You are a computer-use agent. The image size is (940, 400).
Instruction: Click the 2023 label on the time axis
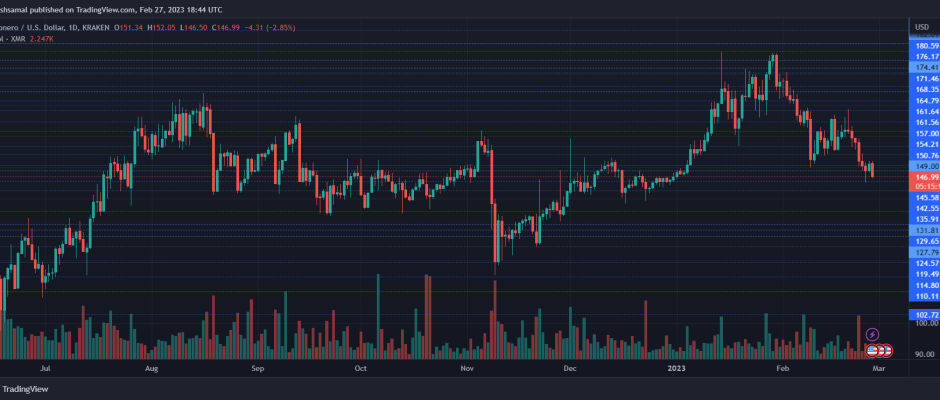coord(673,396)
